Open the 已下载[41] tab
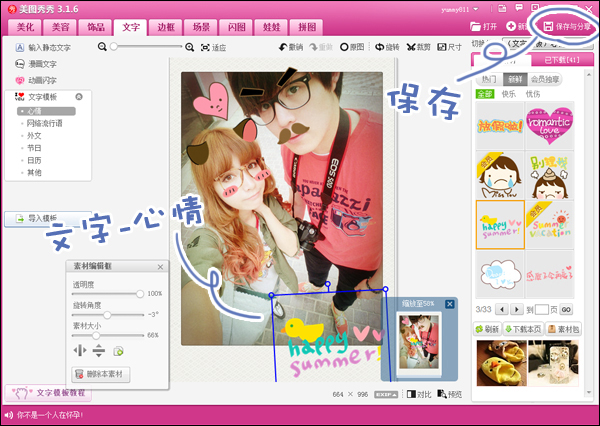Screen dimensions: 600x426 coord(562,60)
